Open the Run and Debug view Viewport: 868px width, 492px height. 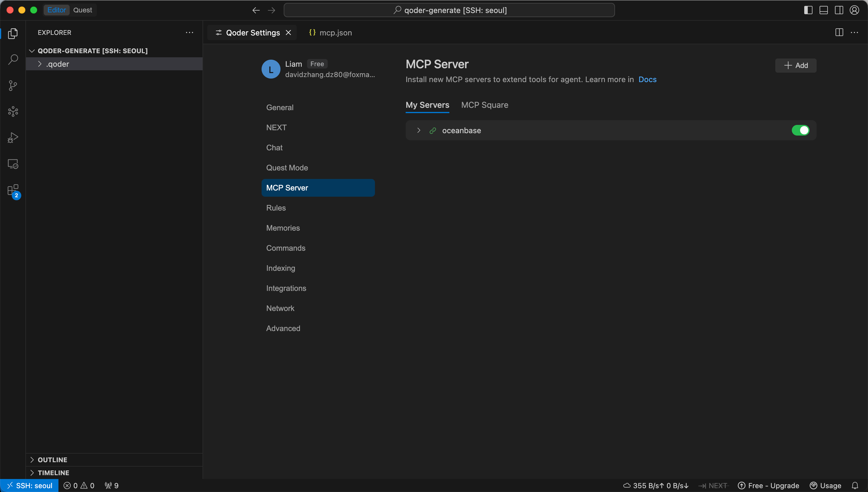pos(13,138)
